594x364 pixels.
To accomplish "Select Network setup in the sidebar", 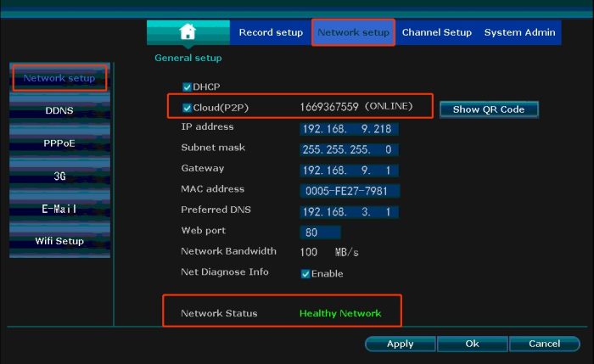I will (x=59, y=79).
